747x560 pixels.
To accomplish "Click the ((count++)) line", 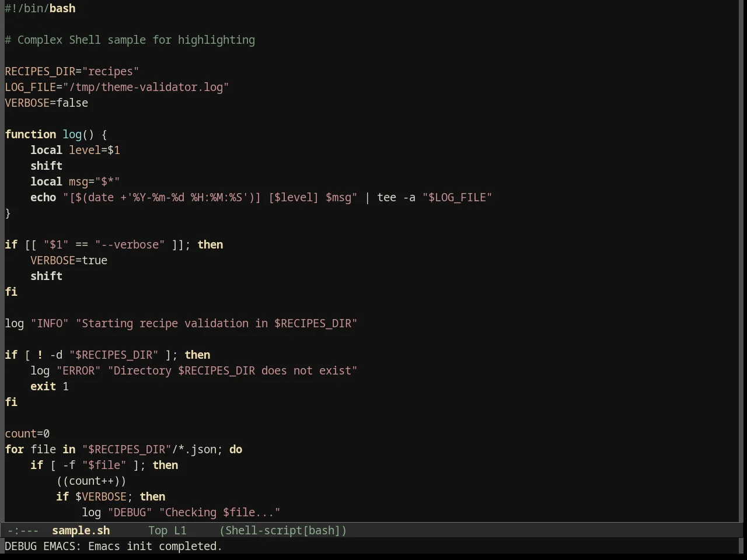I will click(92, 481).
